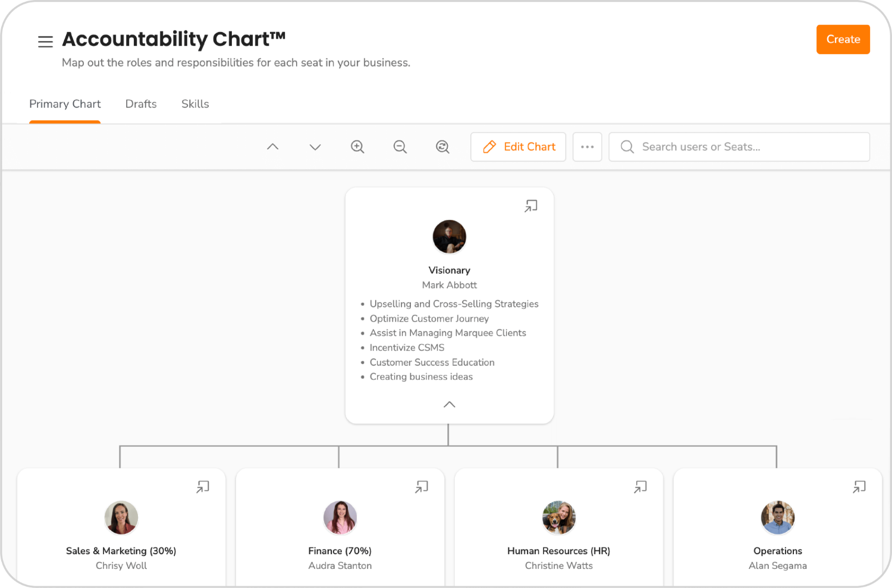Click Mark Abbott's profile photo

[449, 237]
